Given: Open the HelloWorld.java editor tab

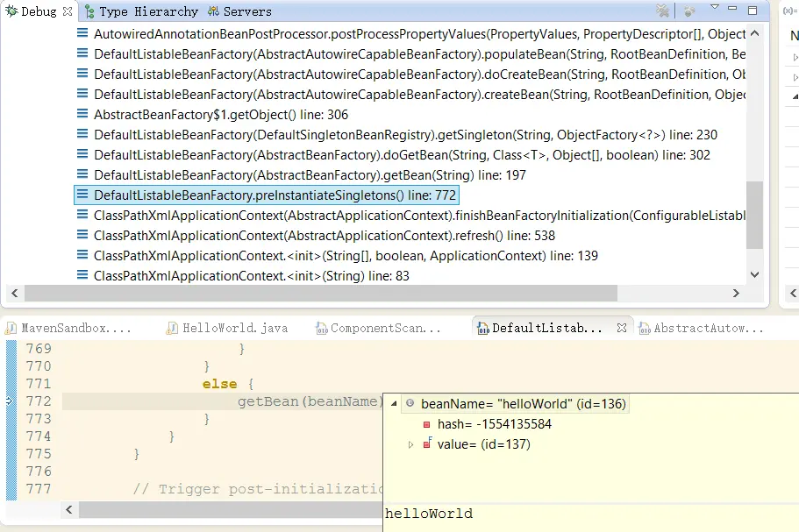Looking at the screenshot, I should click(x=227, y=329).
